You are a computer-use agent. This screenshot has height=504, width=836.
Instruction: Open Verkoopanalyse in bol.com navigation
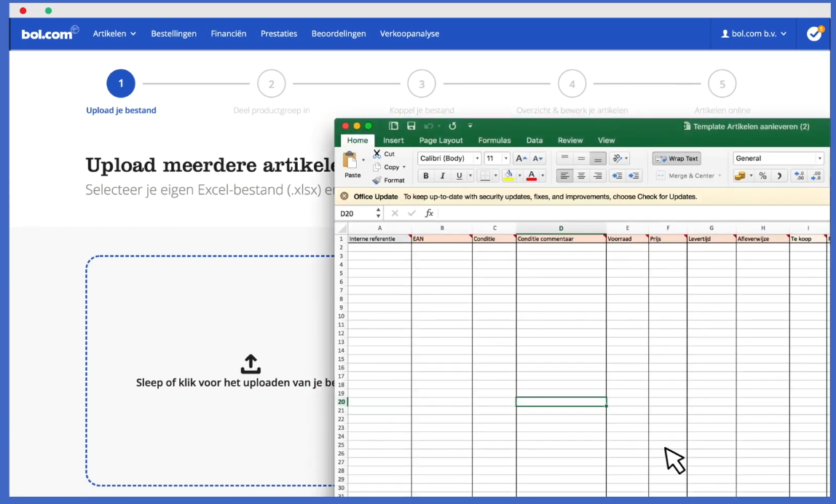(x=409, y=34)
